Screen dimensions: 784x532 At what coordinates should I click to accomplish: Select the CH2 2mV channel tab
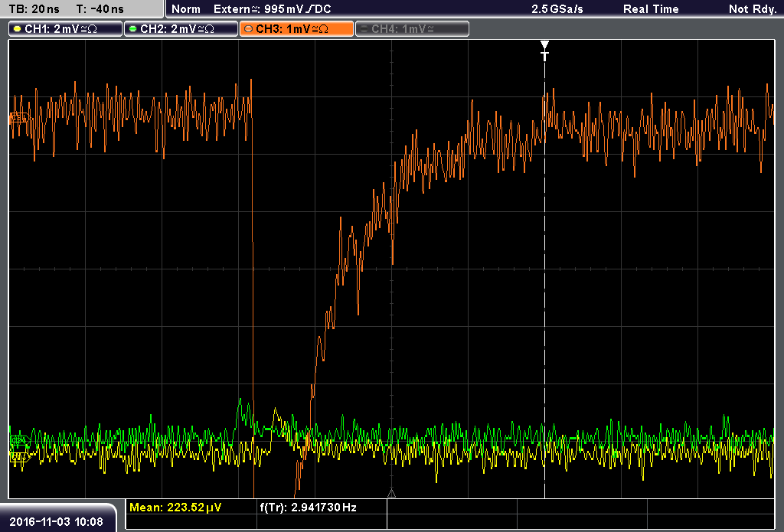pyautogui.click(x=181, y=29)
